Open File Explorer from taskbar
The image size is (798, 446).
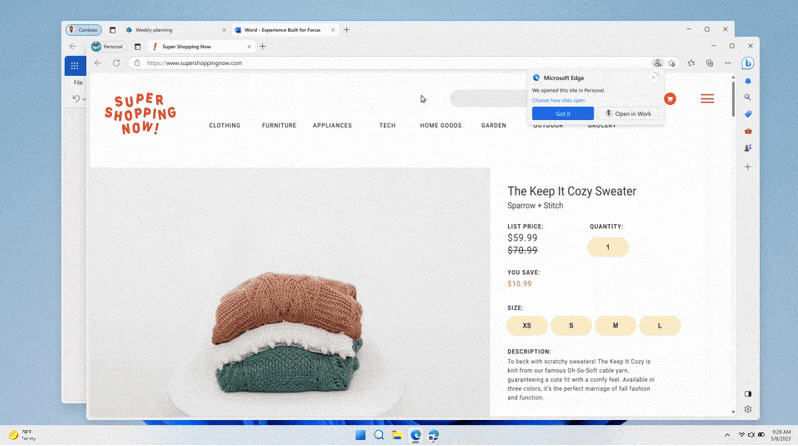(x=397, y=435)
